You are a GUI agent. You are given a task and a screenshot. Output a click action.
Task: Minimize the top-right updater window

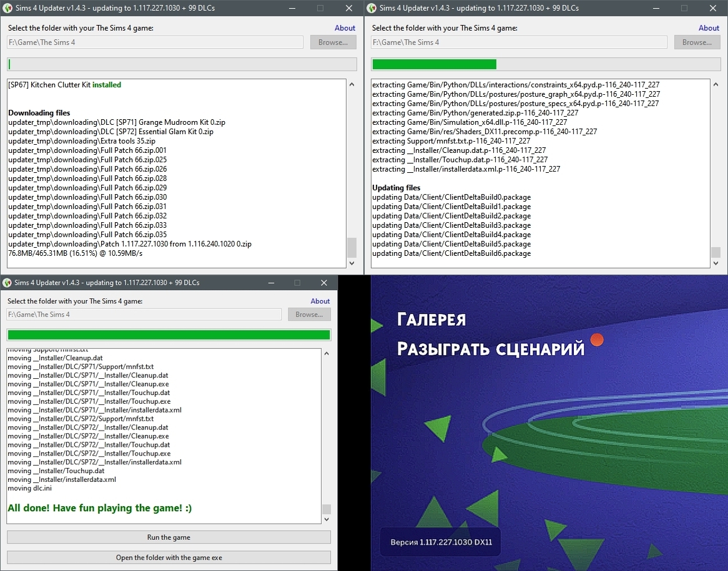point(656,8)
